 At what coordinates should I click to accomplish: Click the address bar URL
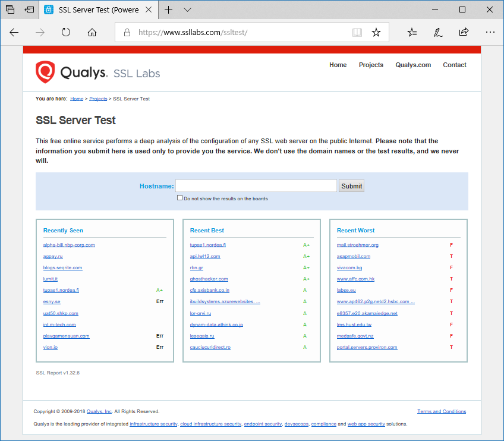click(193, 33)
